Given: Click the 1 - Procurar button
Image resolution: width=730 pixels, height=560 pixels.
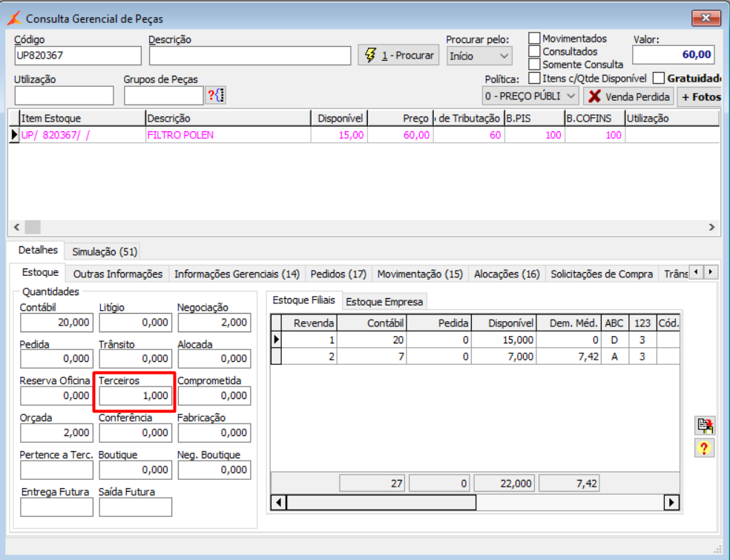Looking at the screenshot, I should 398,56.
